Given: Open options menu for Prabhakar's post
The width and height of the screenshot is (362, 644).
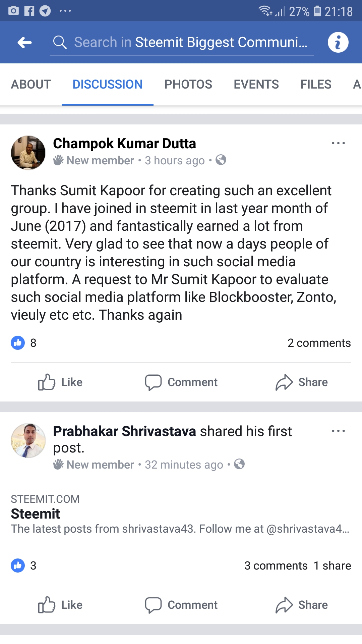Looking at the screenshot, I should 338,431.
